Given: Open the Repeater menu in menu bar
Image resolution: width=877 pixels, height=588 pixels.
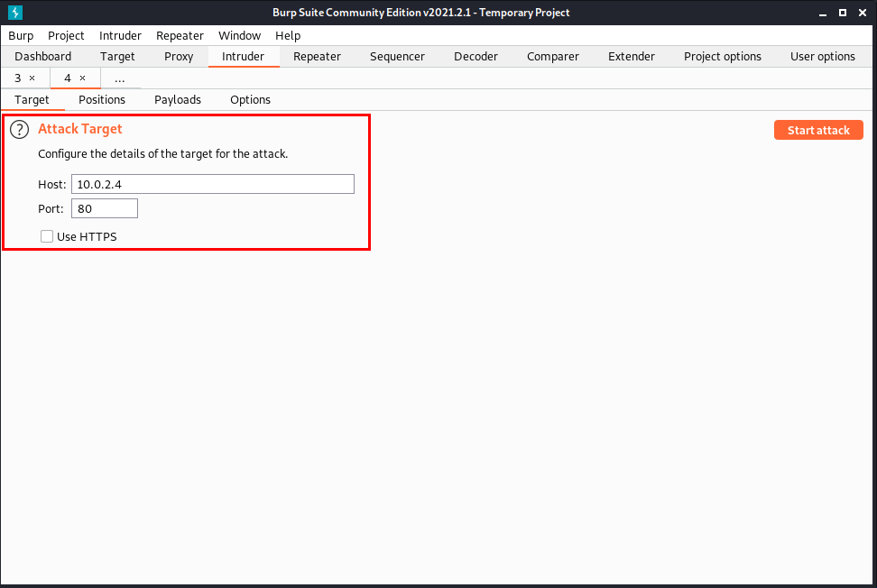Looking at the screenshot, I should [x=180, y=36].
